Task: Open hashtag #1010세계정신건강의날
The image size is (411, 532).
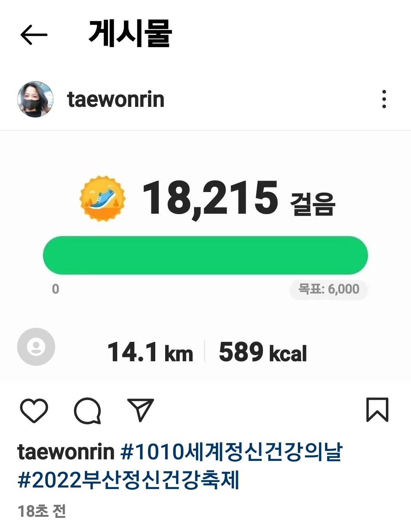Action: 232,452
